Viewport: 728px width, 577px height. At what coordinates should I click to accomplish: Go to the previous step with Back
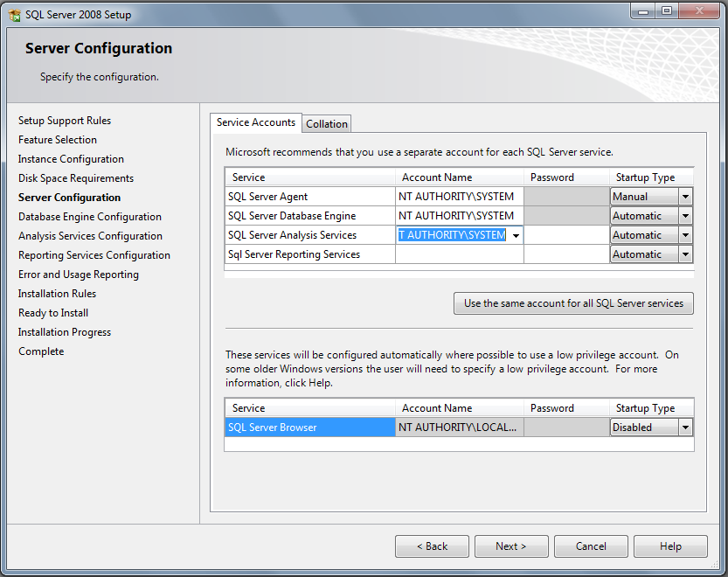[432, 546]
